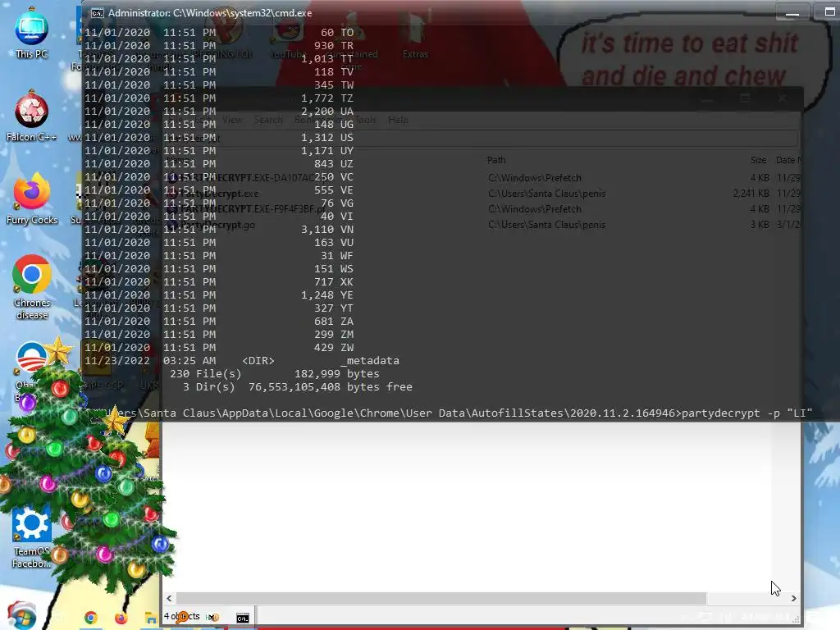840x630 pixels.
Task: Click left arrow of Everything horizontal scrollbar
Action: [169, 598]
